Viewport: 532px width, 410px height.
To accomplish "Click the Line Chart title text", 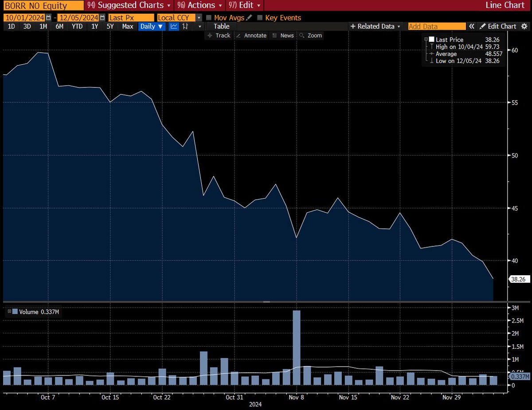I will (505, 5).
